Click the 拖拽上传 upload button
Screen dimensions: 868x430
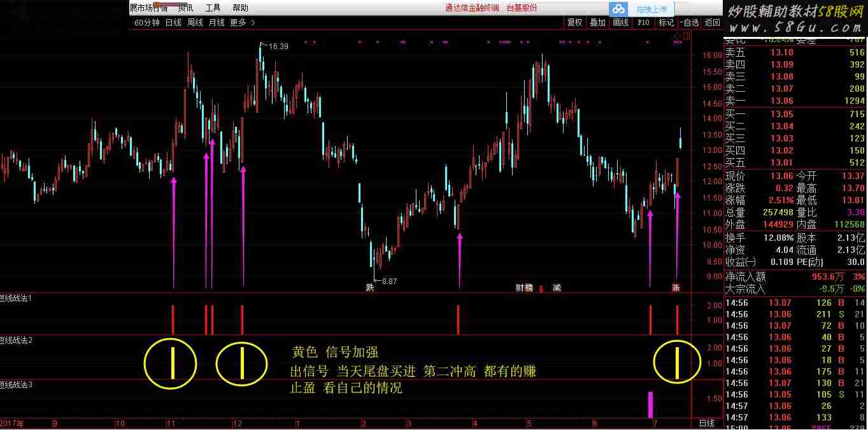tap(651, 9)
